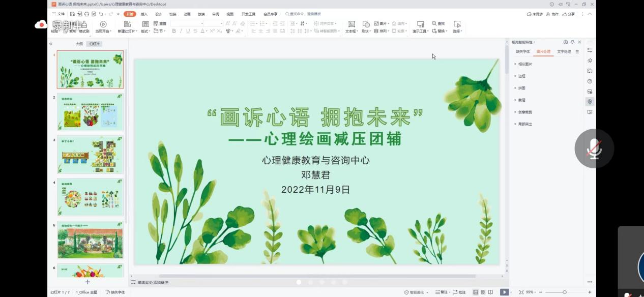Switch to slide sorter view in status bar
Image resolution: width=644 pixels, height=297 pixels.
click(482, 291)
